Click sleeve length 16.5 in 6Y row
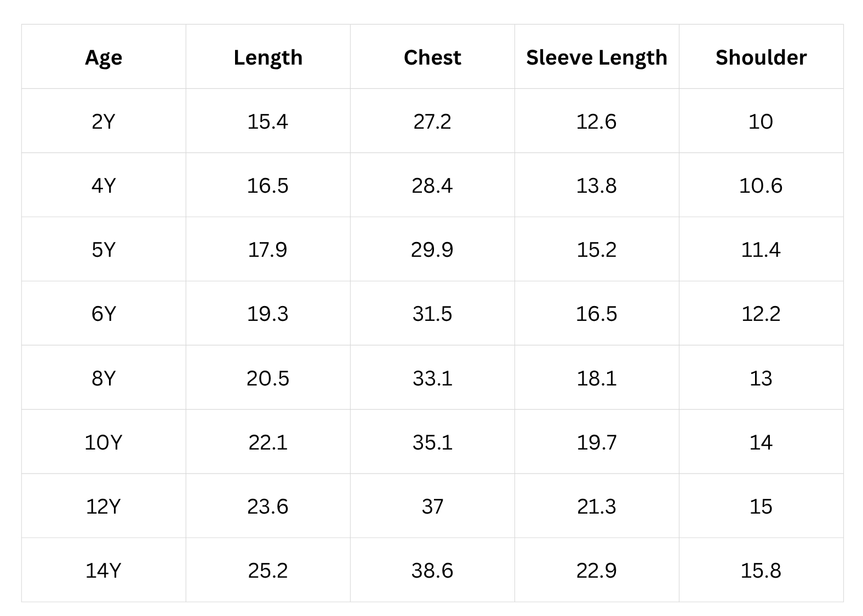Screen dimensions: 863x616 597,314
